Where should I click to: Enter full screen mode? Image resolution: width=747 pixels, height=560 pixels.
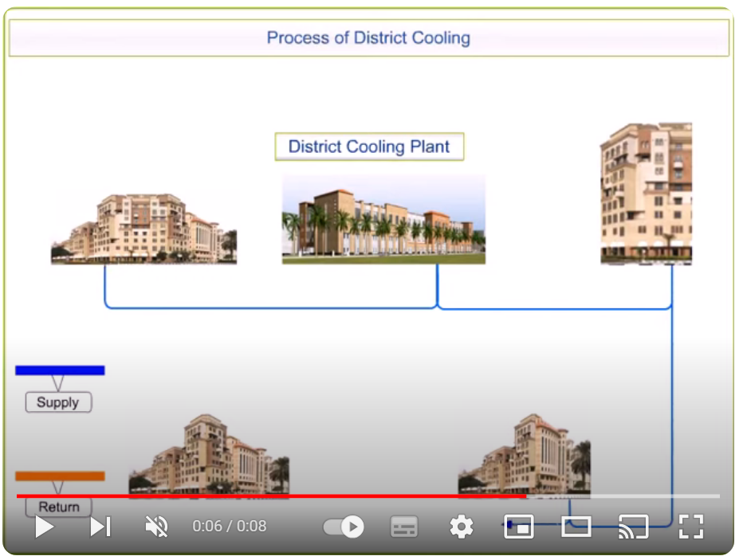pos(690,527)
